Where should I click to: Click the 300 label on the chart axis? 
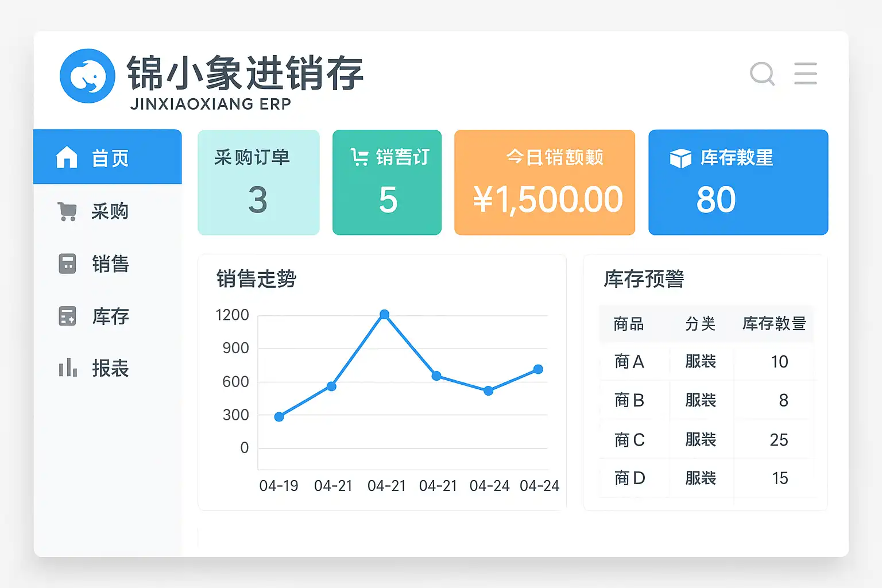[x=235, y=415]
